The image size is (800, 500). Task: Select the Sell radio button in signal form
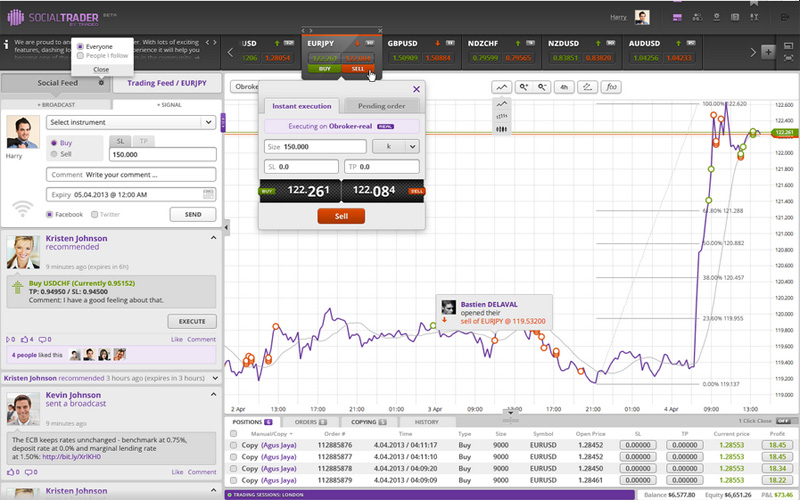(x=54, y=154)
